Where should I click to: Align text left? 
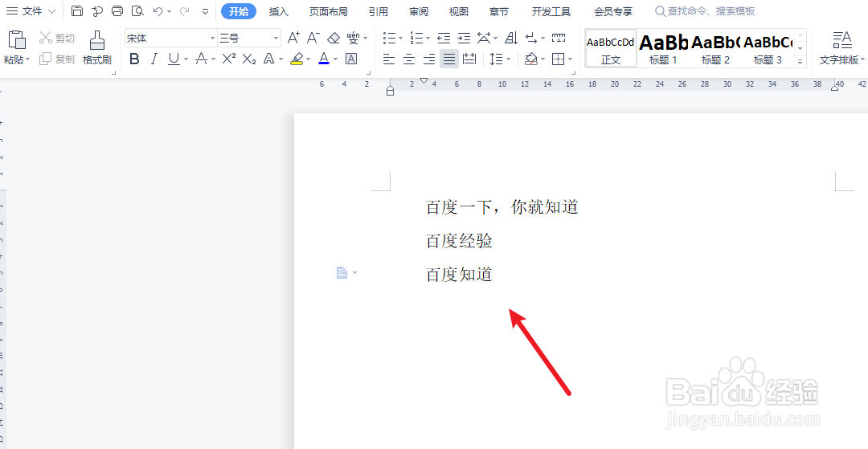389,59
